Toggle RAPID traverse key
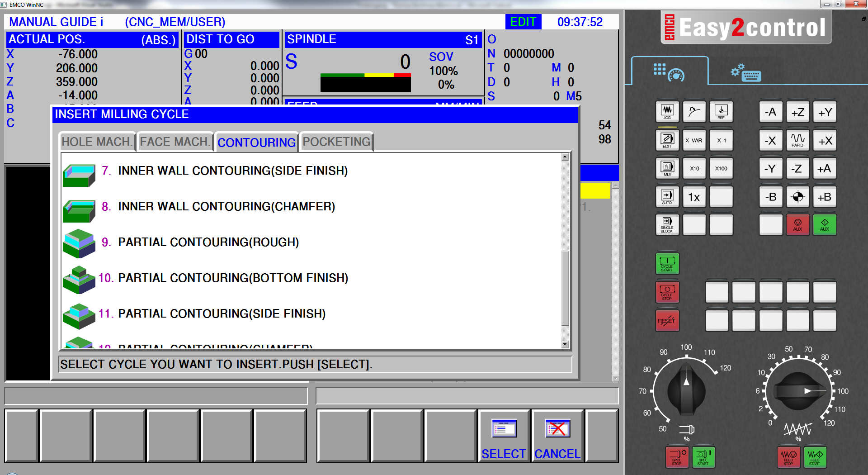The image size is (868, 475). click(798, 140)
